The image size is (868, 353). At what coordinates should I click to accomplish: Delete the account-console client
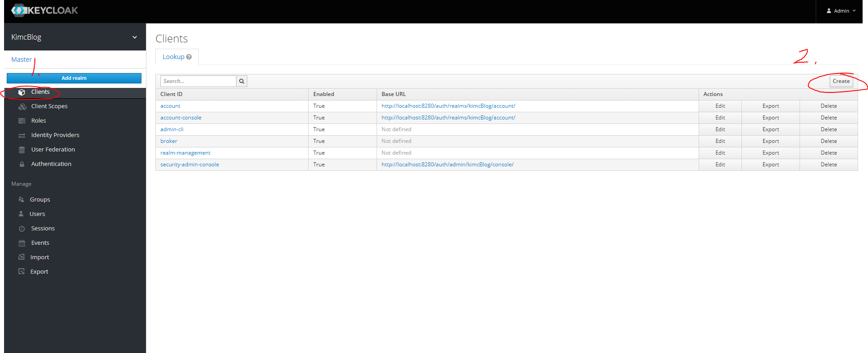coord(829,118)
